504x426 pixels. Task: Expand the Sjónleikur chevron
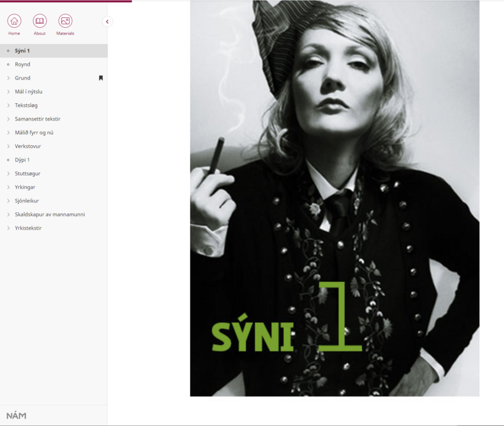tap(8, 201)
